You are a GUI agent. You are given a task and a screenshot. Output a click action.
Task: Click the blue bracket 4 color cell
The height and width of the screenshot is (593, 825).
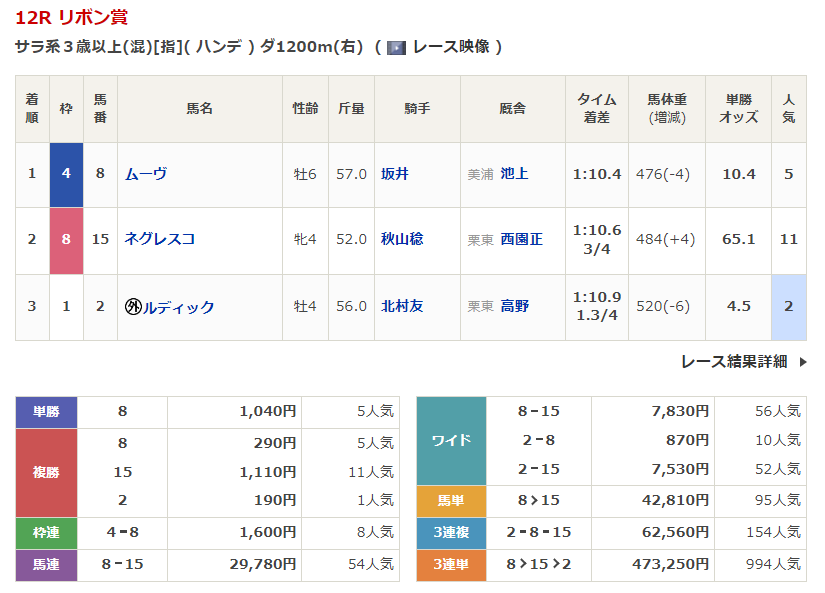tap(66, 174)
